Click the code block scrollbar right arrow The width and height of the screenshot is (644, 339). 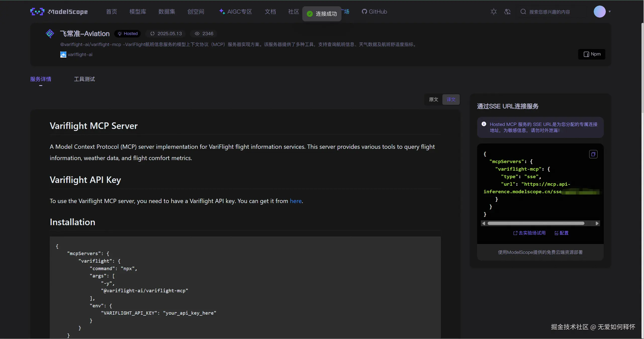coord(597,223)
